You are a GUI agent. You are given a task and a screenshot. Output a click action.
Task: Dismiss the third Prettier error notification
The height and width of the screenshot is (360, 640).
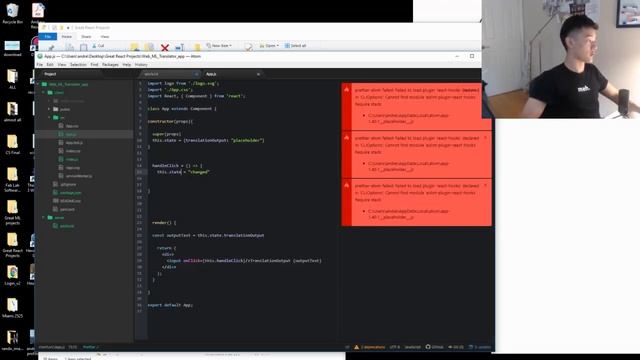pos(485,186)
